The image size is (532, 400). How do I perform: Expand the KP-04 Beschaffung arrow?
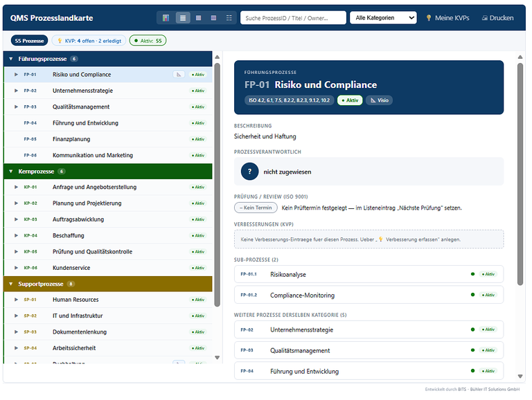[16, 235]
